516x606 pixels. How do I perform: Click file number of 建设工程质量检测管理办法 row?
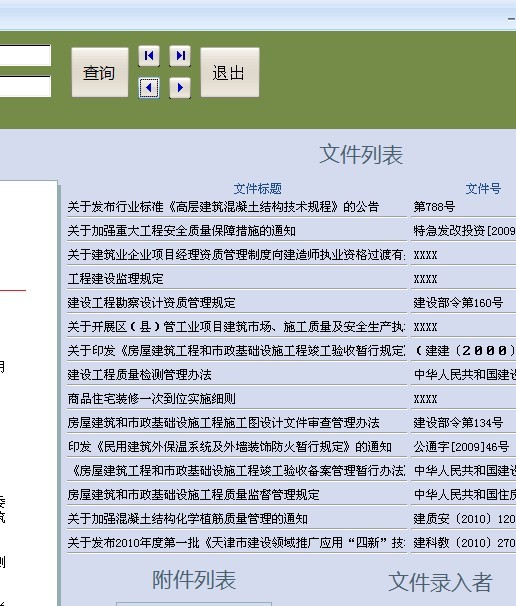point(463,374)
